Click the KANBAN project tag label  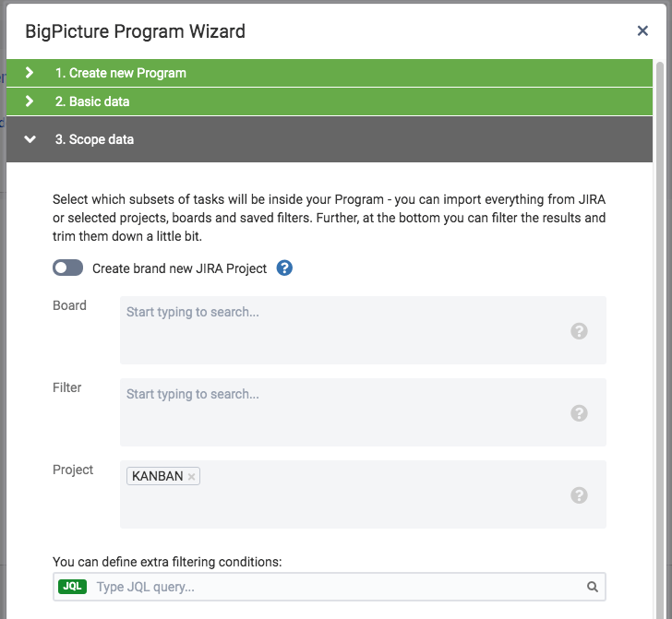157,477
